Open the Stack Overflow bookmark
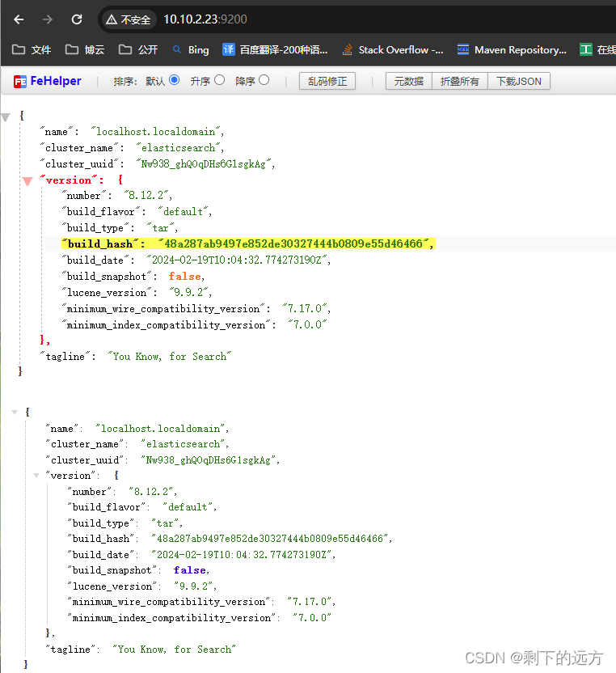 pyautogui.click(x=392, y=49)
